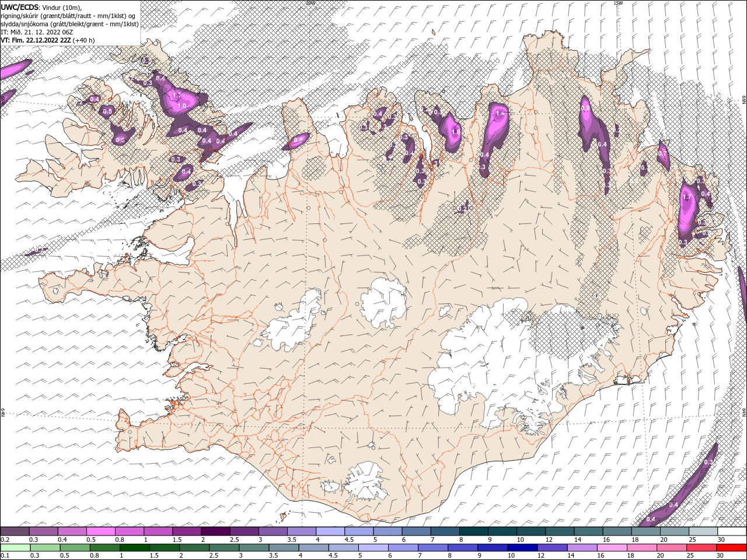This screenshot has width=747, height=560.
Task: Pick the pale lavender rain swatch between 5 and 6
Action: 373,548
